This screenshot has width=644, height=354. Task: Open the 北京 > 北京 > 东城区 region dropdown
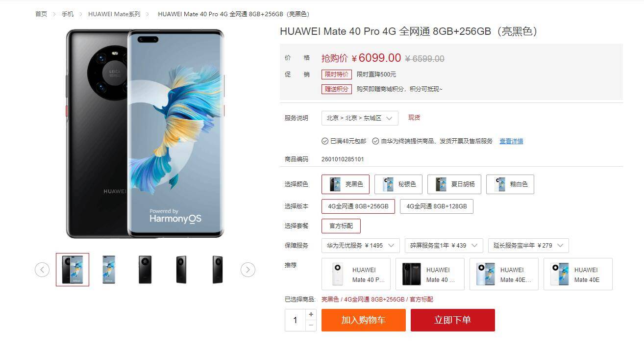(360, 118)
